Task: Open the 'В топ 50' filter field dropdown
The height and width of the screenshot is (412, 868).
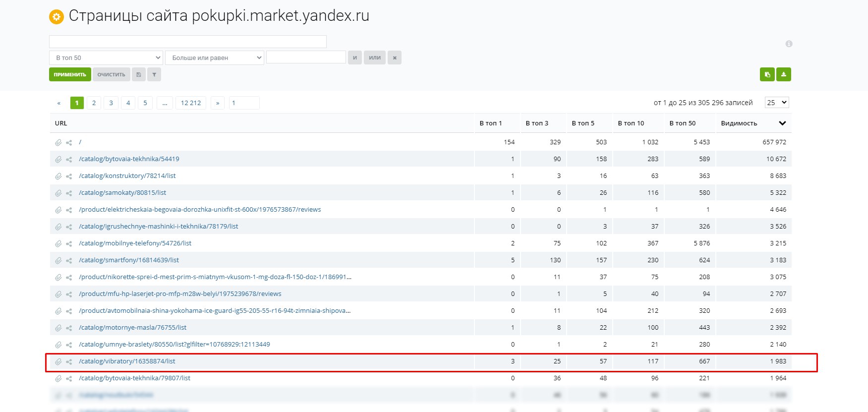Action: click(x=106, y=58)
